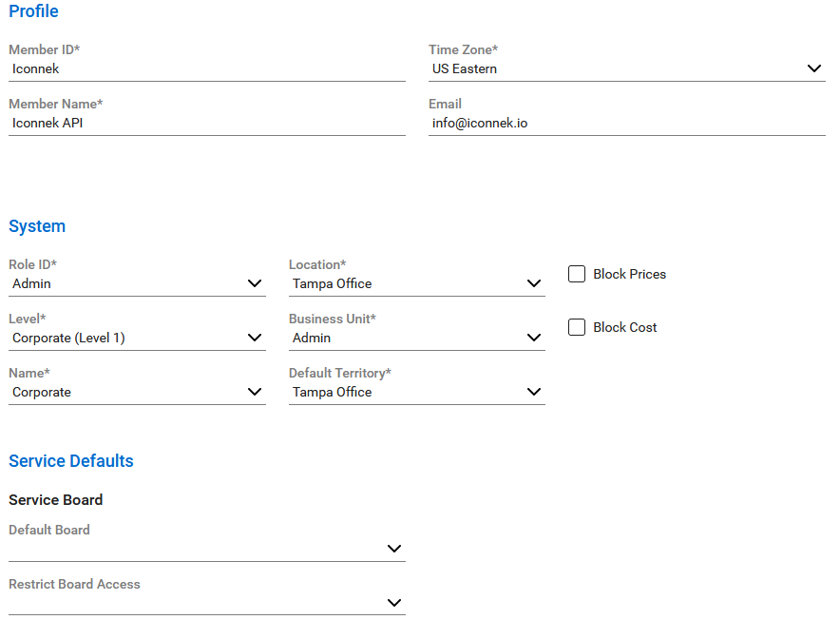Image resolution: width=840 pixels, height=639 pixels.
Task: Click the Block Cost label text
Action: (x=624, y=327)
